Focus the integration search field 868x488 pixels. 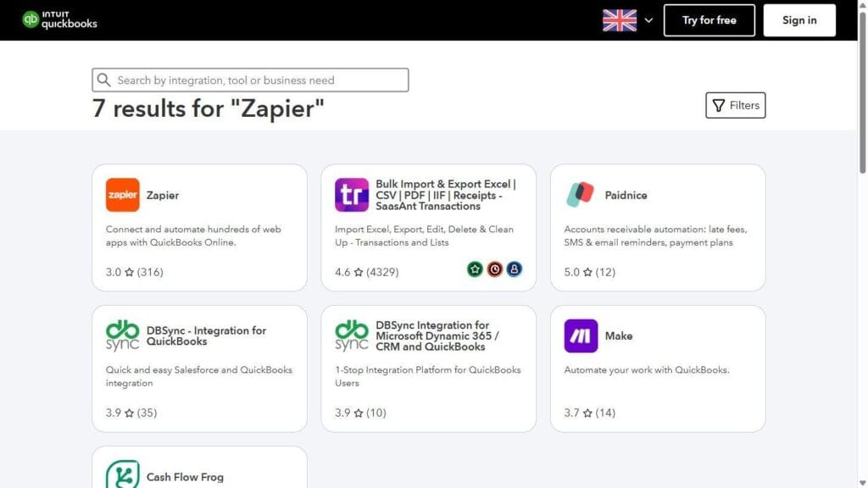250,80
